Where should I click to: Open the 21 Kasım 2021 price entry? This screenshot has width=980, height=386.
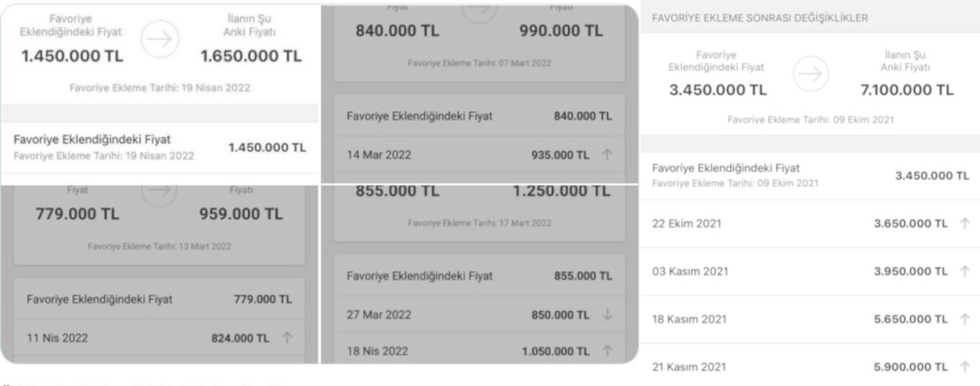point(810,367)
